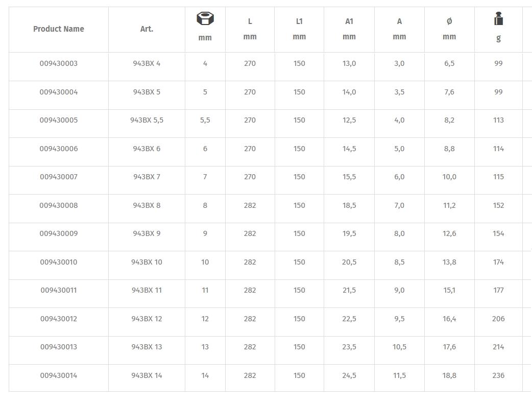
Task: Click article 943BX 10
Action: click(x=147, y=262)
